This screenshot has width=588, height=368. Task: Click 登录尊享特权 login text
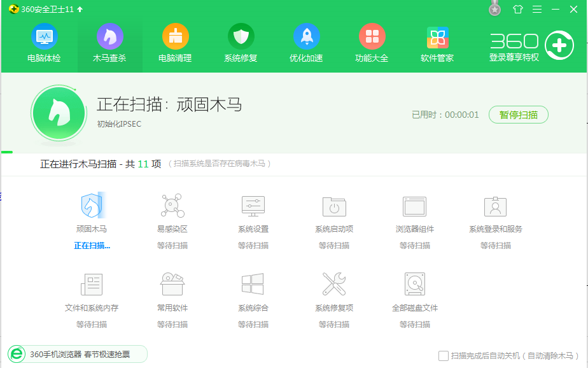[514, 57]
